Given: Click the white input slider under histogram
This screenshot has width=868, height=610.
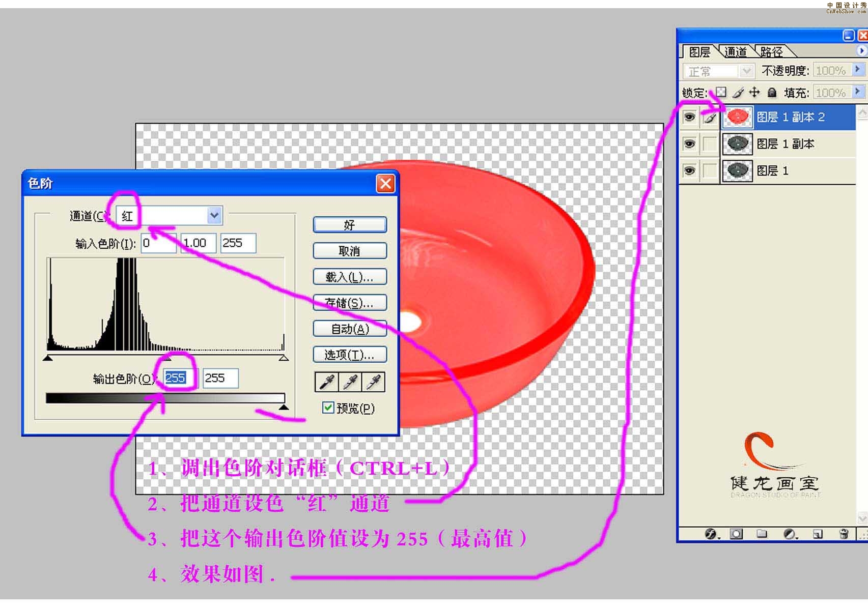Looking at the screenshot, I should pyautogui.click(x=284, y=358).
